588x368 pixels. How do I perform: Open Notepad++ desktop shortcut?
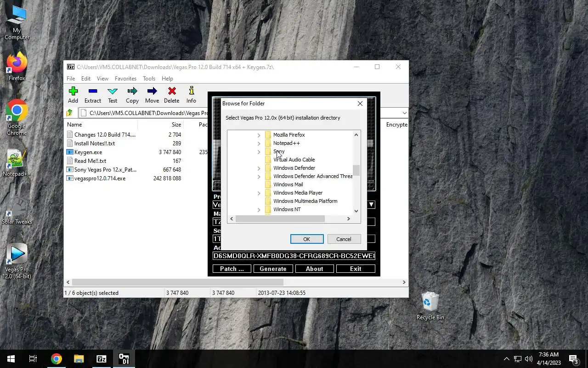pyautogui.click(x=17, y=163)
